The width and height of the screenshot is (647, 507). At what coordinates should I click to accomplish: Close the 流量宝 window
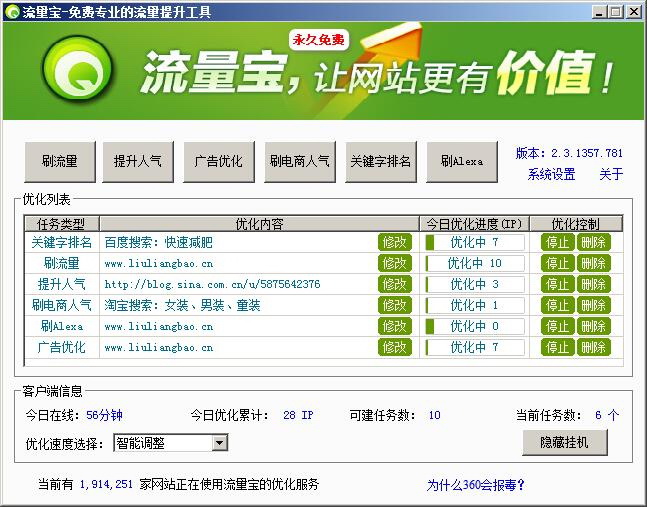(633, 12)
